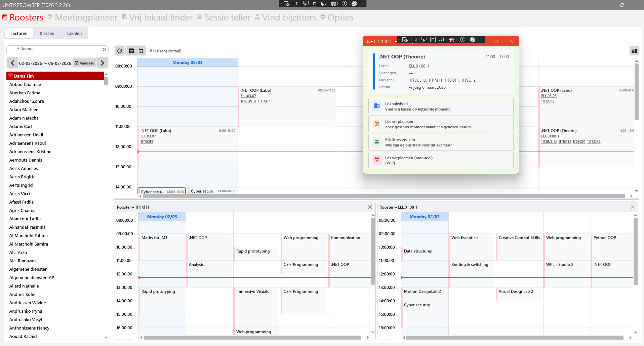Open class link 1ITSOF1 in Monday lesson

click(x=147, y=142)
